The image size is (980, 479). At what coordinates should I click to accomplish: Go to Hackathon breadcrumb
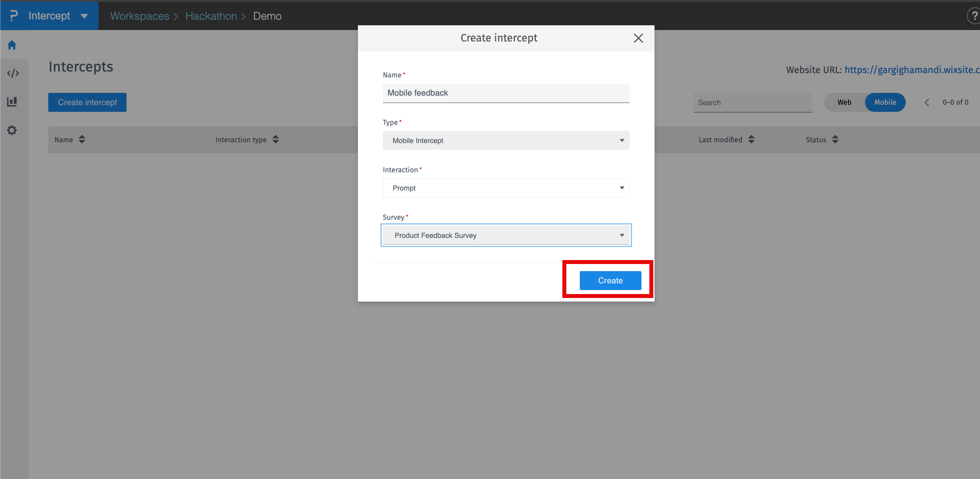tap(211, 16)
